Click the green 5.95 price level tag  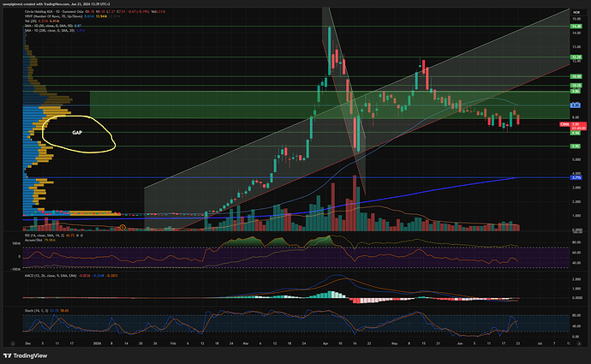576,146
